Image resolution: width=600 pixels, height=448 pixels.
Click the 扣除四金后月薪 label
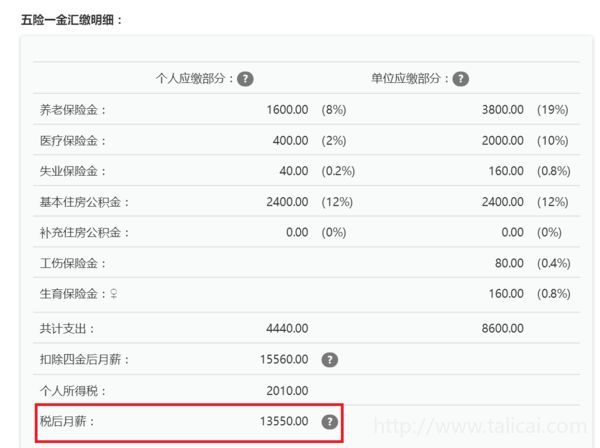pyautogui.click(x=84, y=360)
